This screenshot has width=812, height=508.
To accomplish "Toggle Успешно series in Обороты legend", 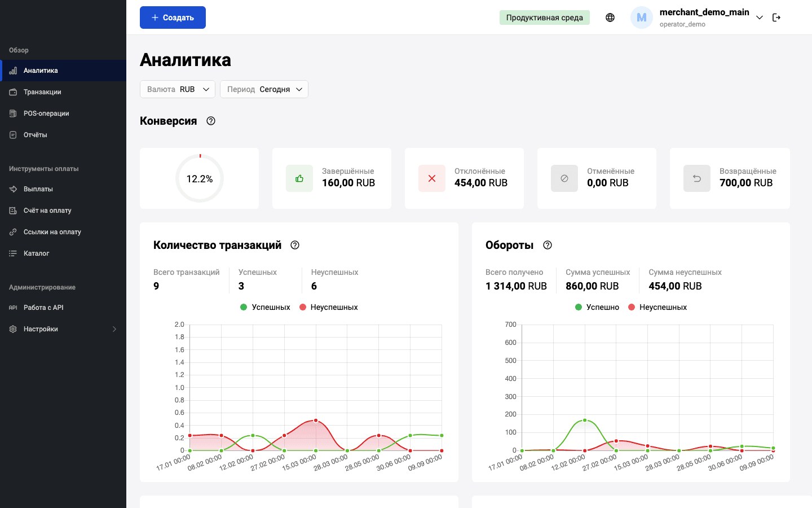I will coord(597,307).
